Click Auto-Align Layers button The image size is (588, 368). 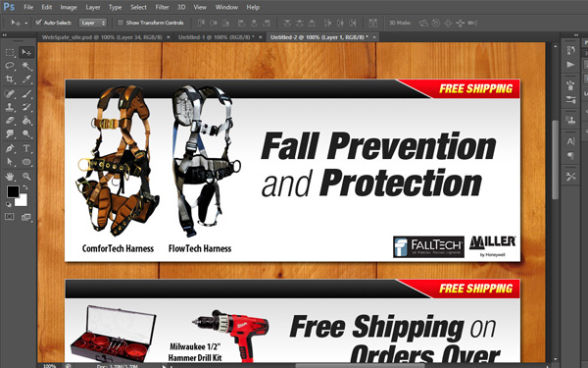pyautogui.click(x=372, y=23)
